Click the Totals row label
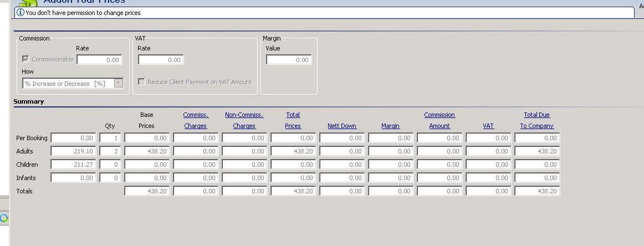This screenshot has width=644, height=246. click(24, 191)
